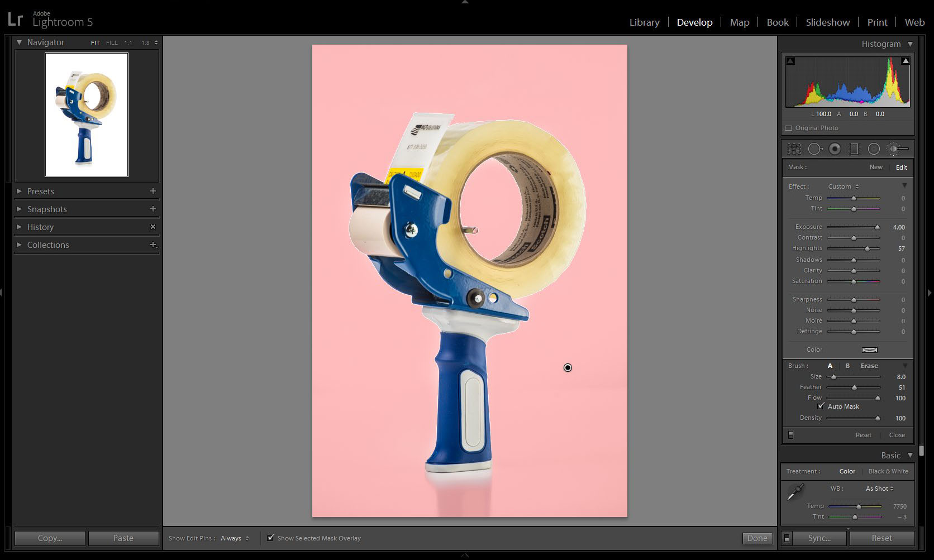The height and width of the screenshot is (560, 934).
Task: Open the Effect Custom preset dropdown
Action: coord(844,186)
